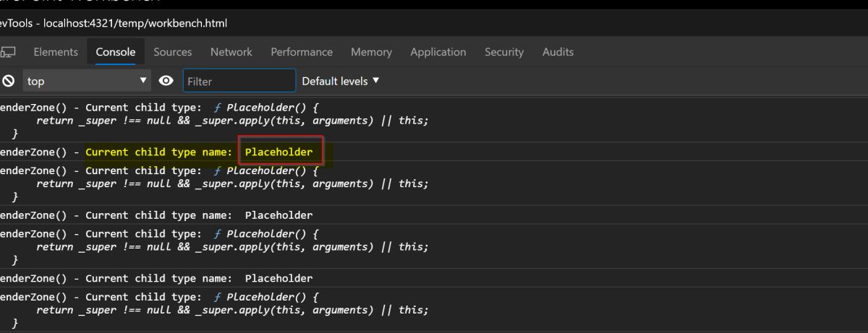The image size is (868, 333).
Task: Click highlighted 'Current child type name:' text
Action: pos(159,152)
